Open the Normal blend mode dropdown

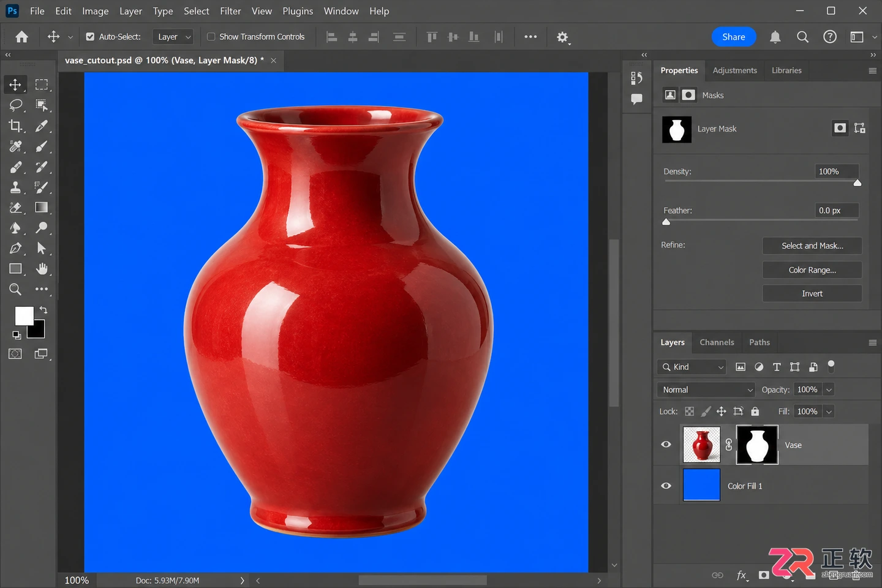[x=707, y=390]
